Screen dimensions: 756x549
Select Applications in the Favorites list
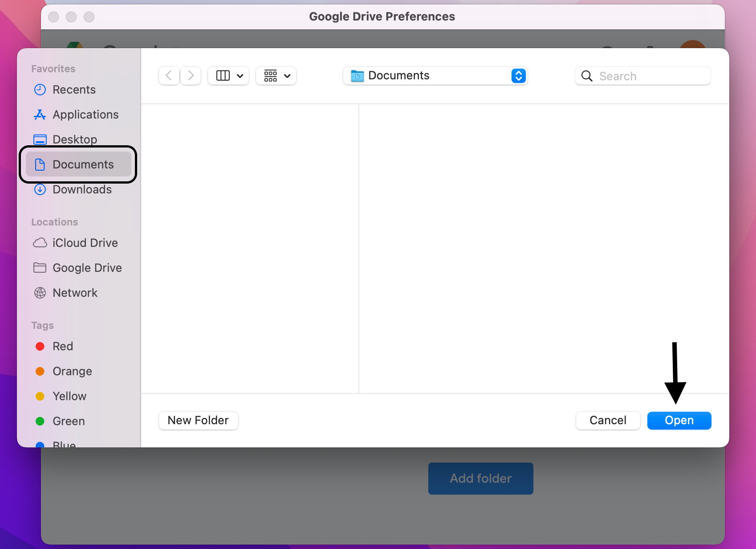[79, 115]
